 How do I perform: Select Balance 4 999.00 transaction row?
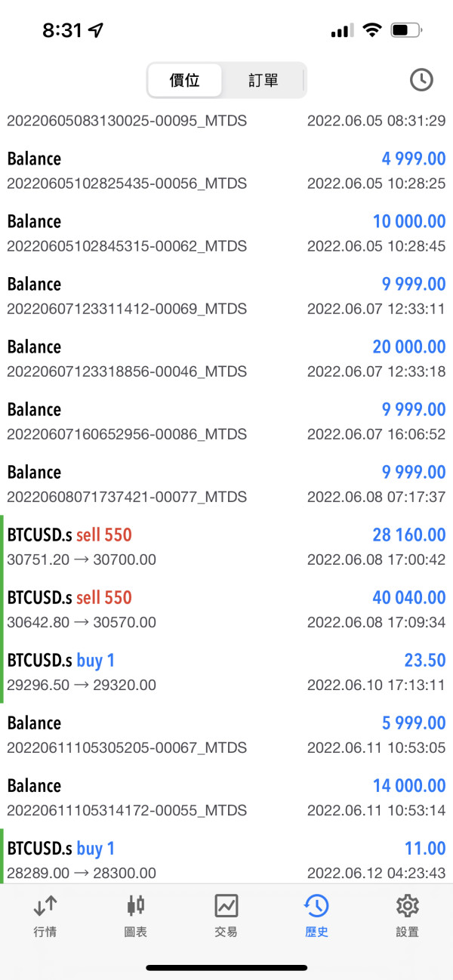tap(226, 171)
